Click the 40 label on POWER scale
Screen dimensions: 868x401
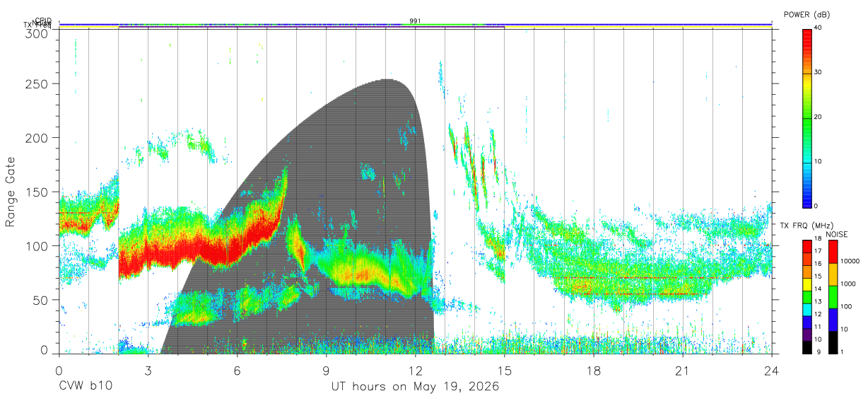point(818,28)
